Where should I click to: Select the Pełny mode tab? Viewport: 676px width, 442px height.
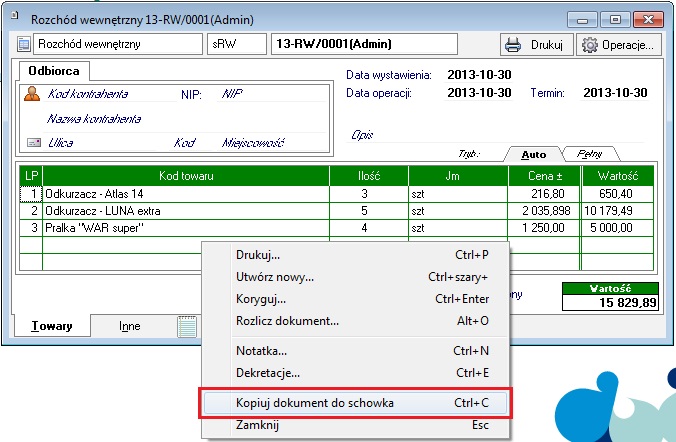click(x=590, y=154)
